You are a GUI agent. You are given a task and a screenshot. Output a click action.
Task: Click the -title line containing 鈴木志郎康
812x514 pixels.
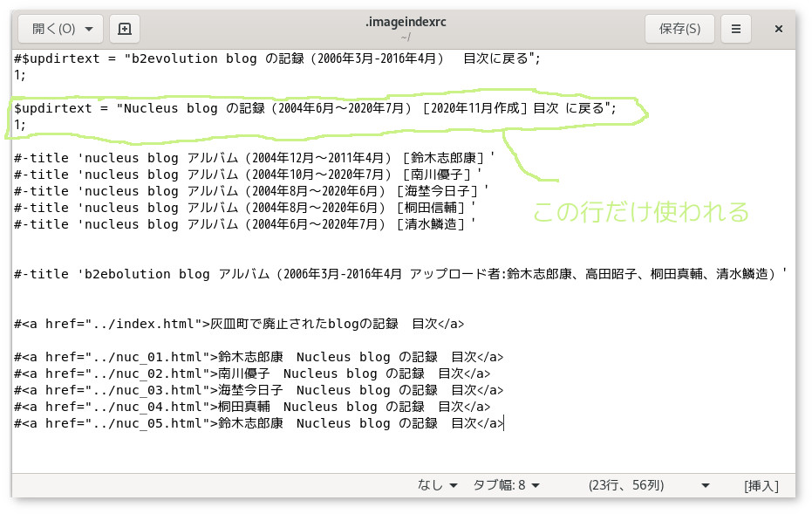point(253,158)
